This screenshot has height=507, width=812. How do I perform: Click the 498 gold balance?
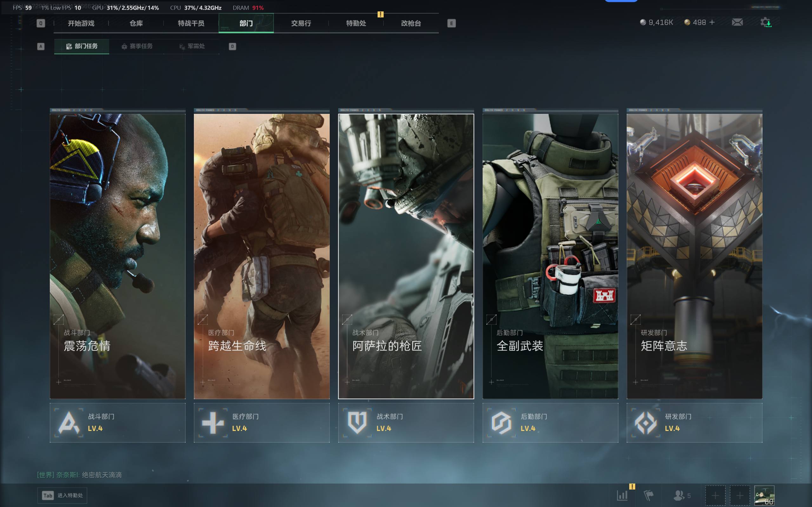699,22
